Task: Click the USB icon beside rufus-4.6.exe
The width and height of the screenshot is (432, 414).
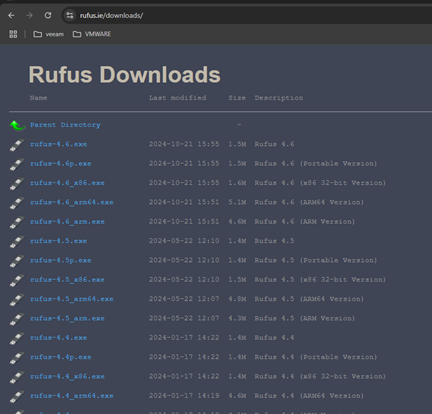Action: tap(17, 145)
